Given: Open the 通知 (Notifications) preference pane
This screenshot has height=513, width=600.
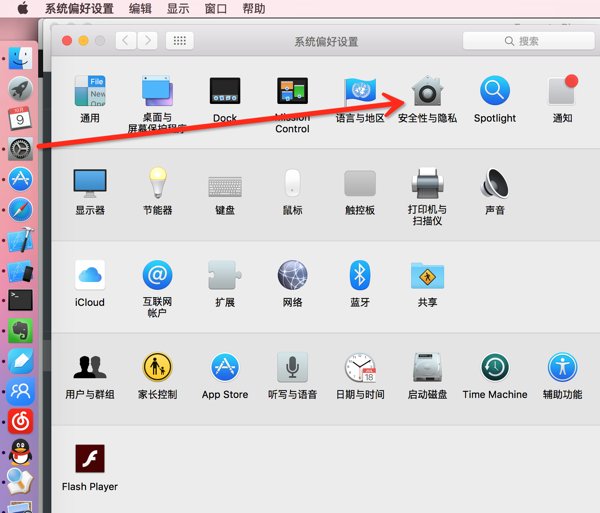Looking at the screenshot, I should click(562, 90).
